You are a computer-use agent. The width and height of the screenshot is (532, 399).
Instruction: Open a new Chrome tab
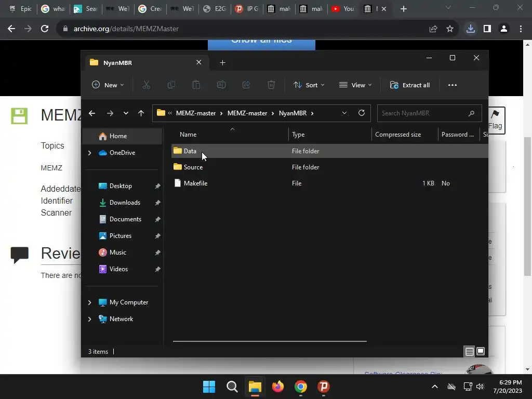point(403,9)
